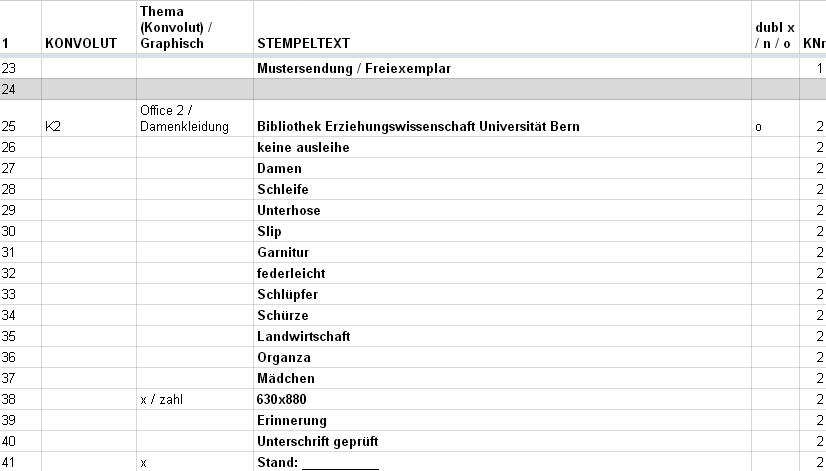This screenshot has height=471, width=826.
Task: Click the 'Stand: ___' cell
Action: [502, 462]
